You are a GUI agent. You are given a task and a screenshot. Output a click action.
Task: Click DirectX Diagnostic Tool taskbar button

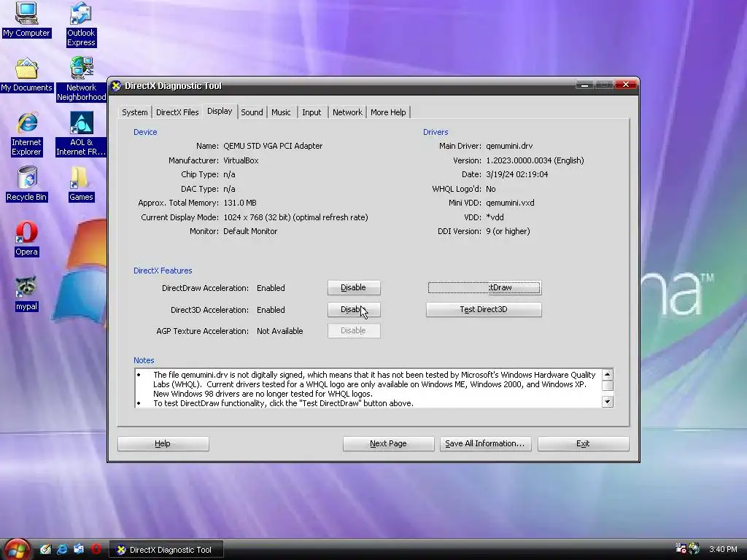166,550
